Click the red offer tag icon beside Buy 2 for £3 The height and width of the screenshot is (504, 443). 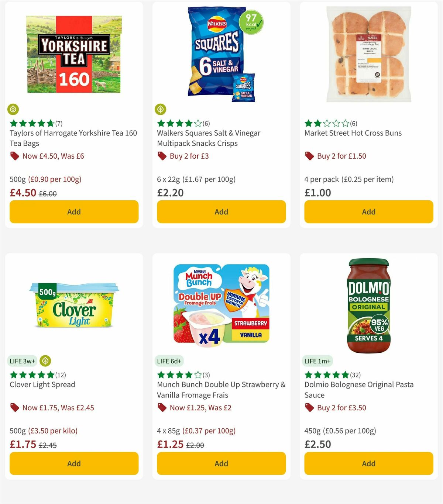(161, 156)
